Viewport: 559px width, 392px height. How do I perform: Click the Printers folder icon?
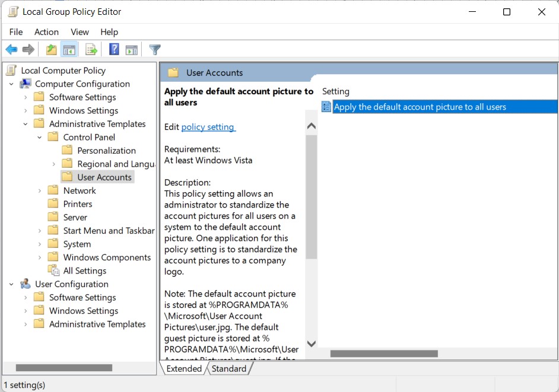click(x=53, y=203)
